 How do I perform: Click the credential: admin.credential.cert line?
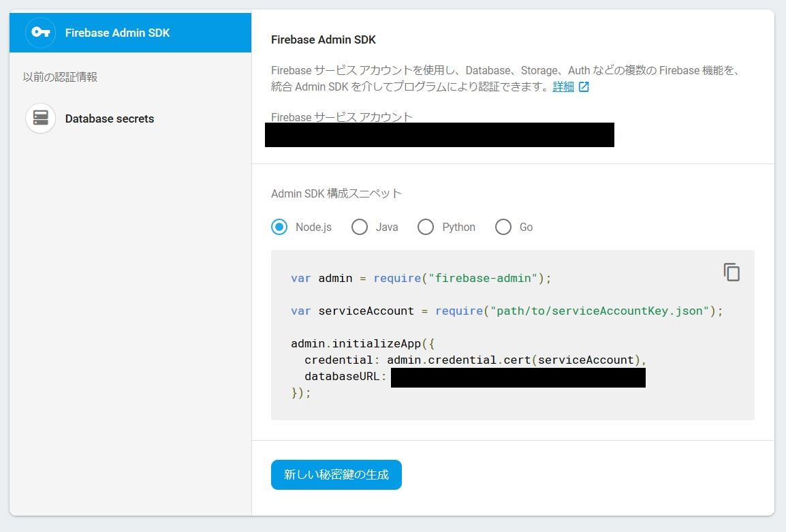click(475, 360)
